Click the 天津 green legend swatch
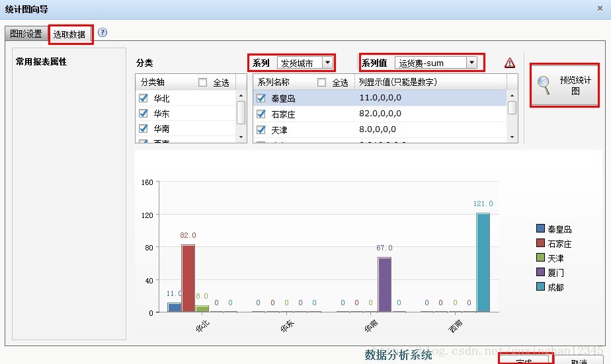The height and width of the screenshot is (364, 611). point(540,258)
